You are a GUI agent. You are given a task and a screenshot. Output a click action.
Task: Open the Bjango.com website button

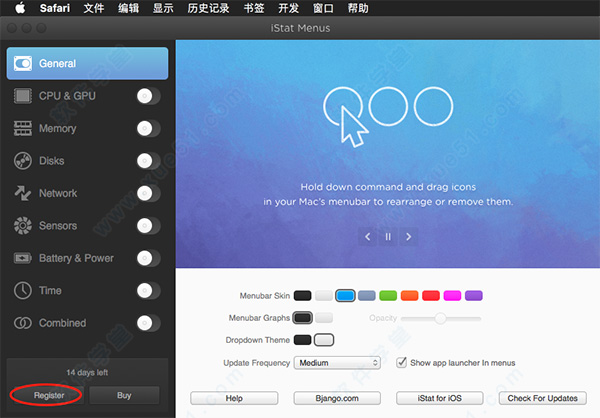[337, 398]
